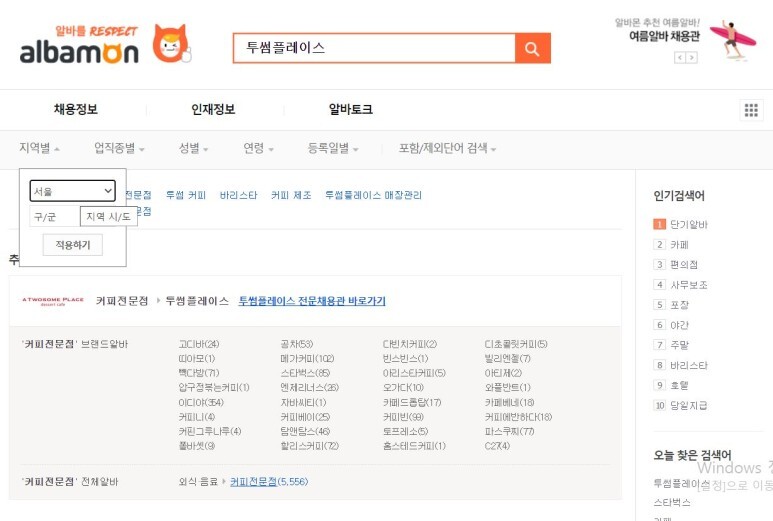The height and width of the screenshot is (521, 773).
Task: Open 투썸플레이스 전문채용관 바로가기 link
Action: click(x=311, y=301)
